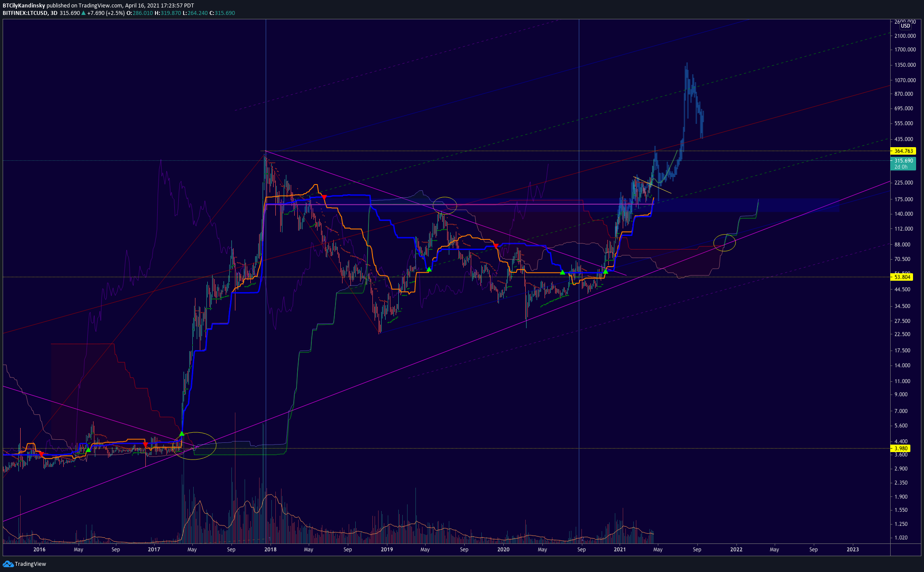Image resolution: width=924 pixels, height=572 pixels.
Task: Click the 88.000 price axis label
Action: tap(902, 245)
